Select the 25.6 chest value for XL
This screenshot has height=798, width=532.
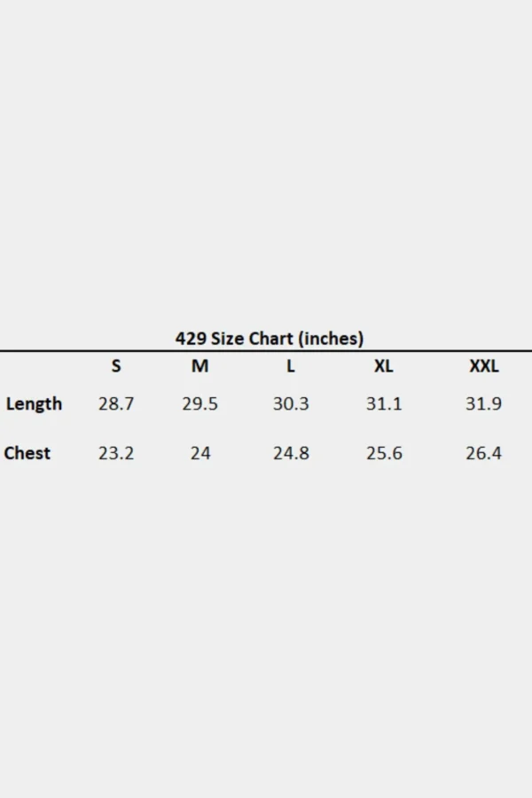point(384,453)
